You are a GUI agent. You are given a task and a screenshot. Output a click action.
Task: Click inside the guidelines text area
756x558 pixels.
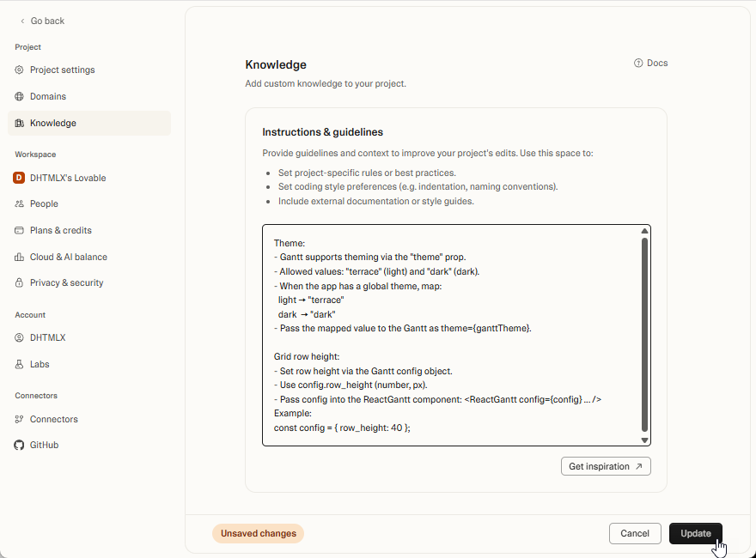pyautogui.click(x=447, y=335)
